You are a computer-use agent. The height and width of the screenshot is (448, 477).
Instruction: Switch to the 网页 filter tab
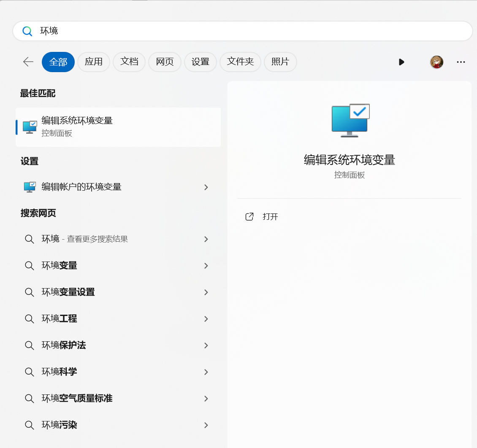(165, 62)
